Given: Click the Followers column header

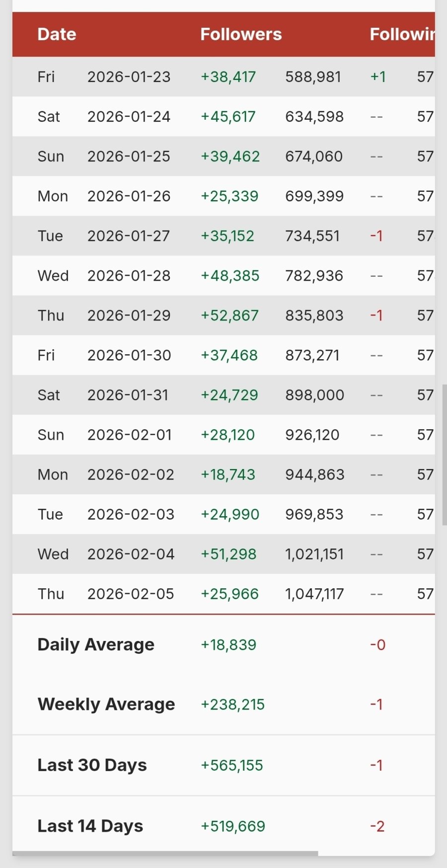Looking at the screenshot, I should 241,34.
